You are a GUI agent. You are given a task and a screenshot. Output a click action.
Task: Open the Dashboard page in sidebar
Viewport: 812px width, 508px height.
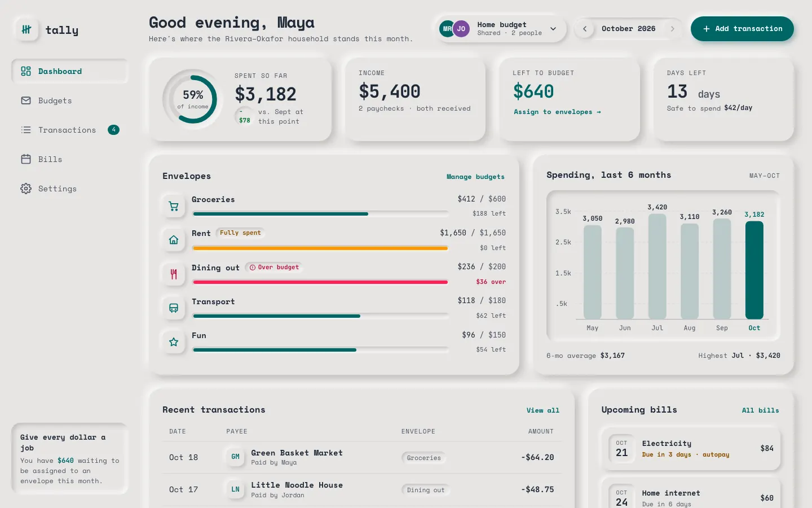pyautogui.click(x=70, y=71)
